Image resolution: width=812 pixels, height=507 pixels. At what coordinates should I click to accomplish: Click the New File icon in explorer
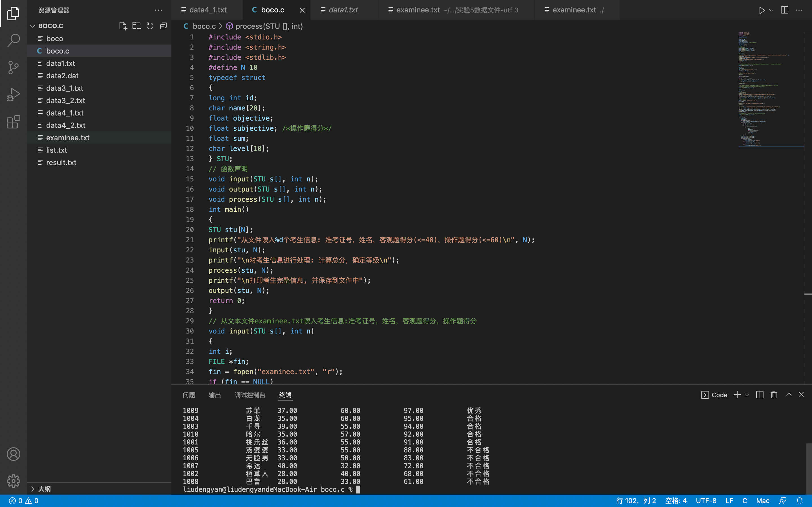tap(123, 26)
